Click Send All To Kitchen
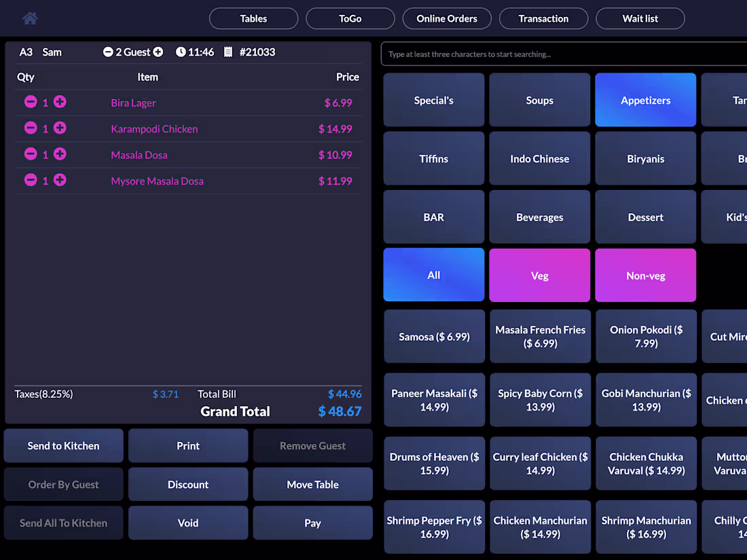This screenshot has height=560, width=747. click(63, 523)
